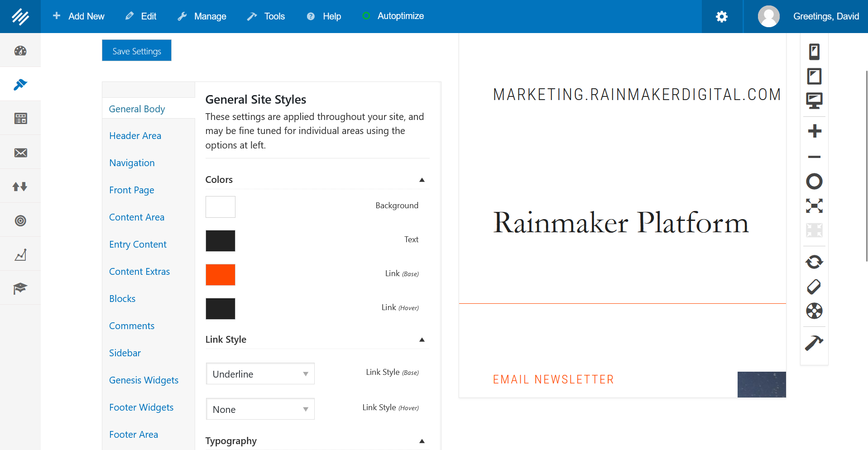The height and width of the screenshot is (450, 868).
Task: Select the desktop monitor preview icon
Action: point(814,101)
